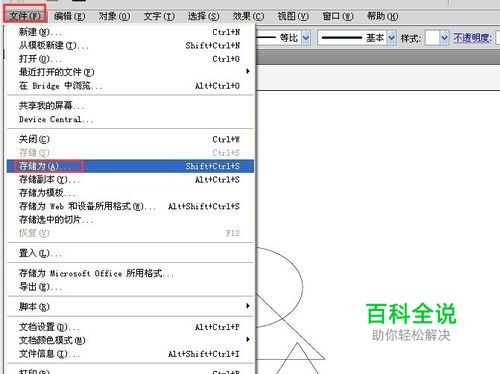Choose 置入(L)... menu entry

[x=130, y=253]
